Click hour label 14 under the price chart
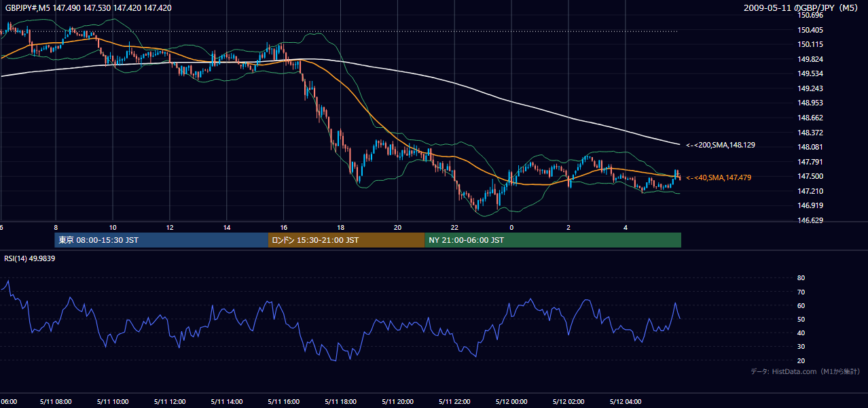The image size is (868, 408). click(227, 228)
